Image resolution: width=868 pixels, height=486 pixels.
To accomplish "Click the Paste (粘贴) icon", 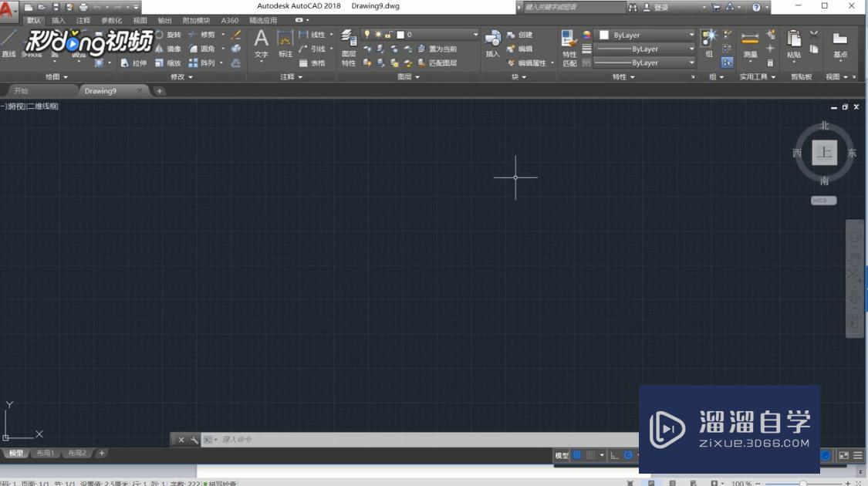I will tap(794, 44).
